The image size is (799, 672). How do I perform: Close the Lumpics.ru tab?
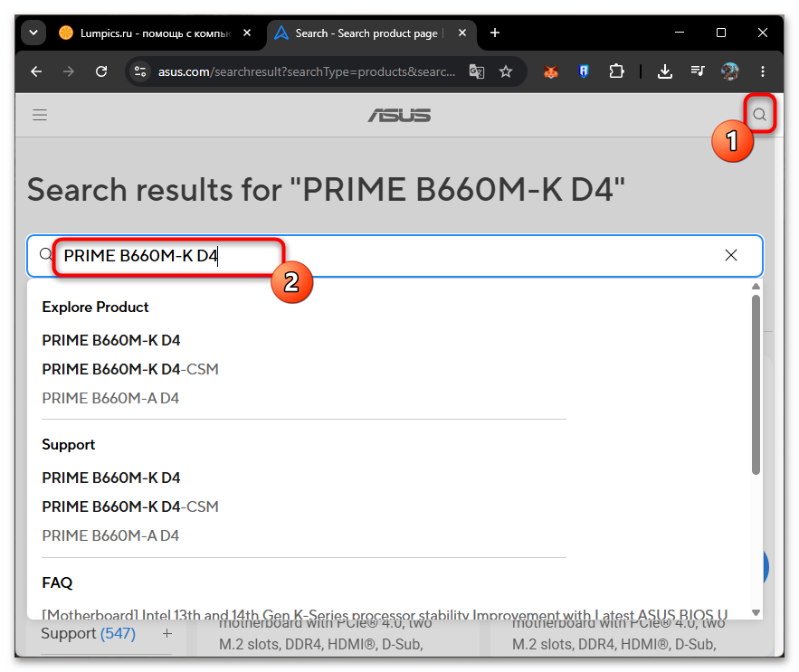coord(247,33)
